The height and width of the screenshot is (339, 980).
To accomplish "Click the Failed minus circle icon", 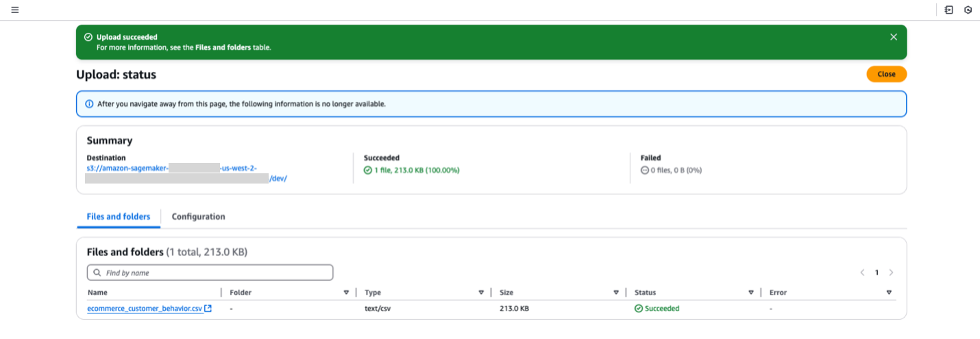I will [x=644, y=170].
